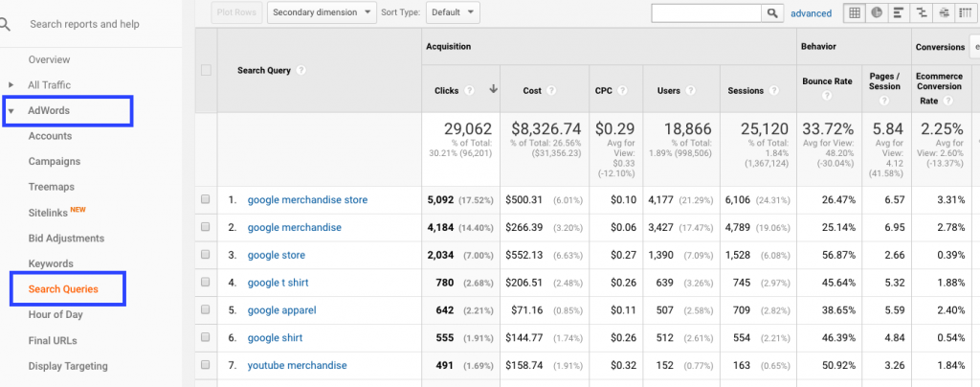This screenshot has height=387, width=980.
Task: Switch to term cloud view icon
Action: 943,12
